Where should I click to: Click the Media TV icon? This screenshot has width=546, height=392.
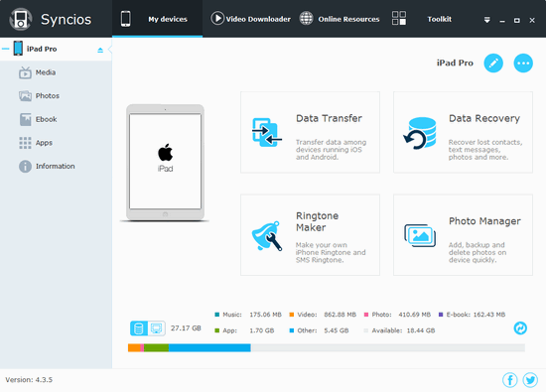(x=25, y=72)
